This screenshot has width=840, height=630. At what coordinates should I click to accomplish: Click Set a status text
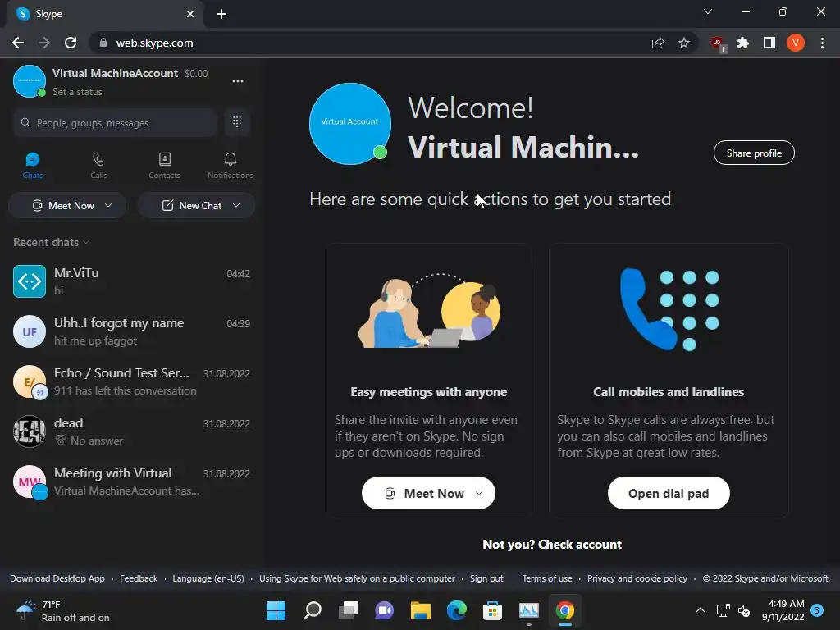(77, 92)
